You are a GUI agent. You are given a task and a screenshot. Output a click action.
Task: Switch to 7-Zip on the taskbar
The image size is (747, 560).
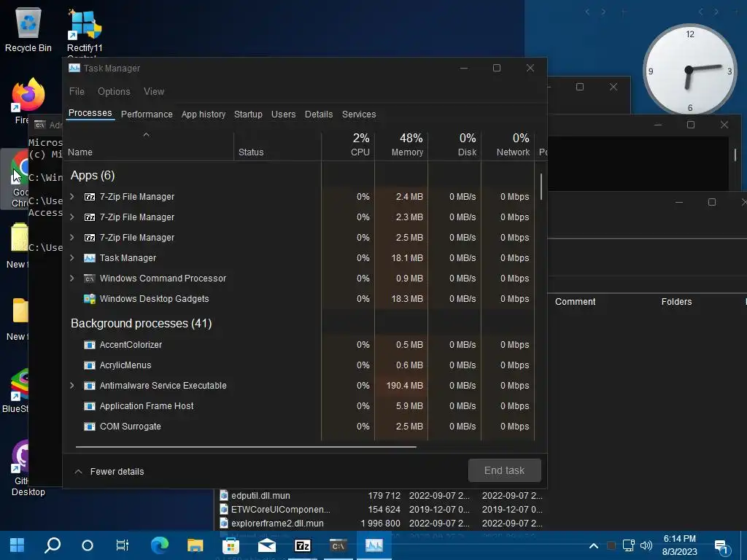(x=303, y=545)
